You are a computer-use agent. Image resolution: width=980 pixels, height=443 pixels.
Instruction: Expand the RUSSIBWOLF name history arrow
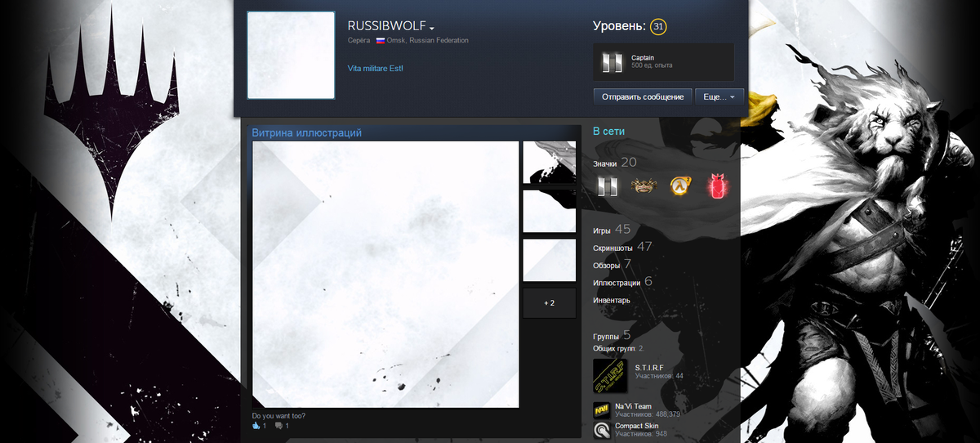pos(432,29)
